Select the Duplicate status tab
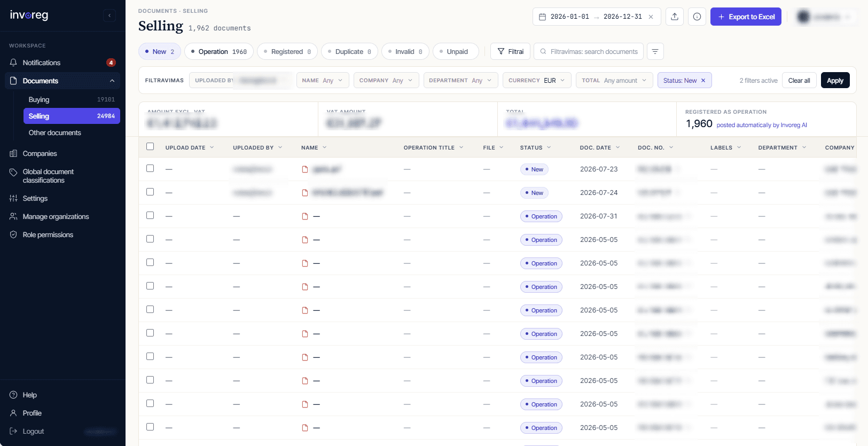Image resolution: width=868 pixels, height=446 pixels. point(349,51)
